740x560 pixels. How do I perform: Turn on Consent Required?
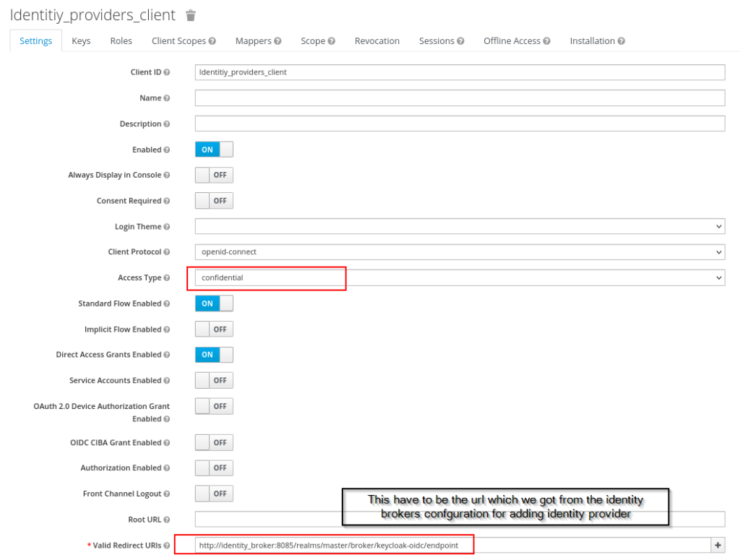click(x=215, y=200)
